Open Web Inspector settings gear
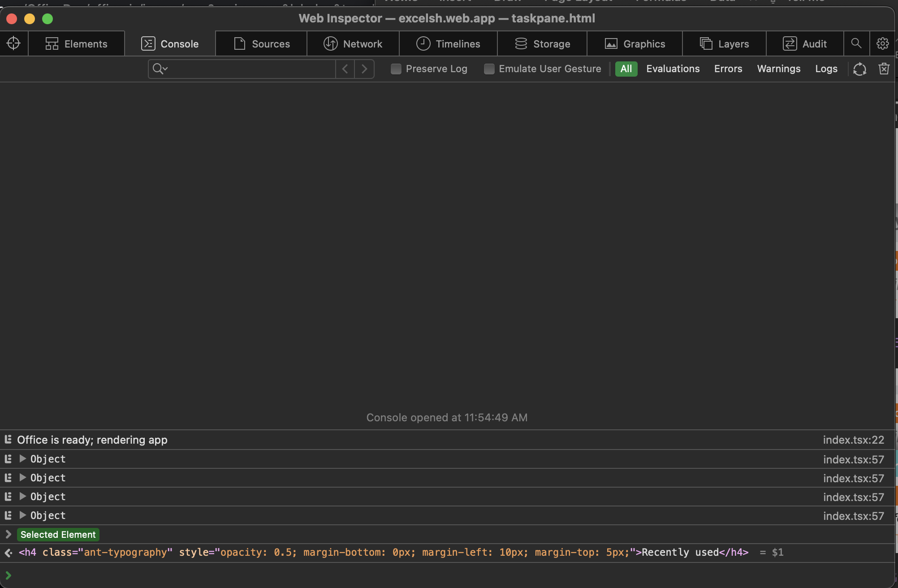This screenshot has width=898, height=588. (x=882, y=43)
